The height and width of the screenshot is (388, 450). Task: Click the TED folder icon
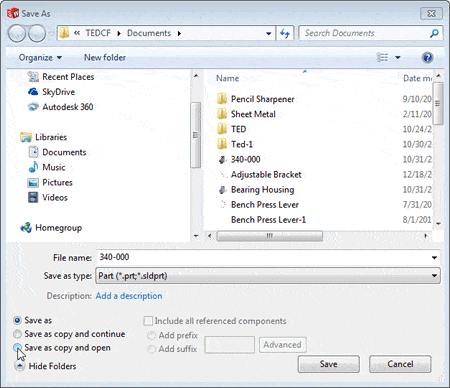coord(222,129)
